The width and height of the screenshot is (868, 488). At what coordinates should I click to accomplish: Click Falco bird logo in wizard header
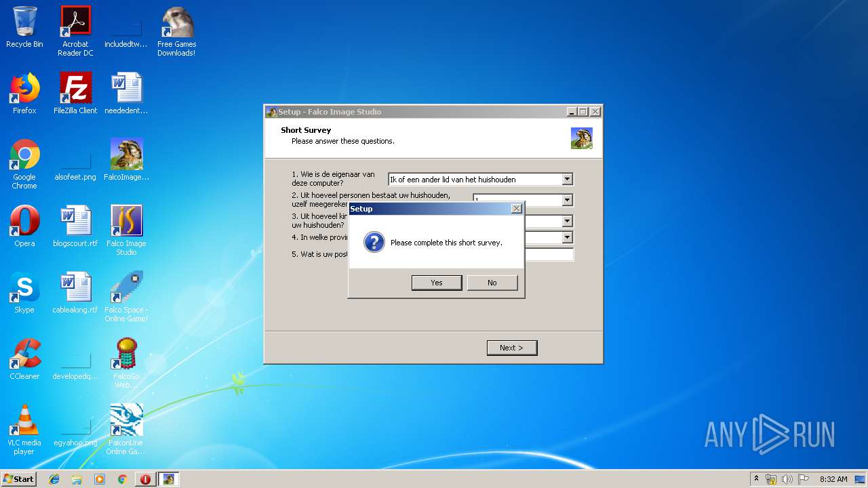582,138
